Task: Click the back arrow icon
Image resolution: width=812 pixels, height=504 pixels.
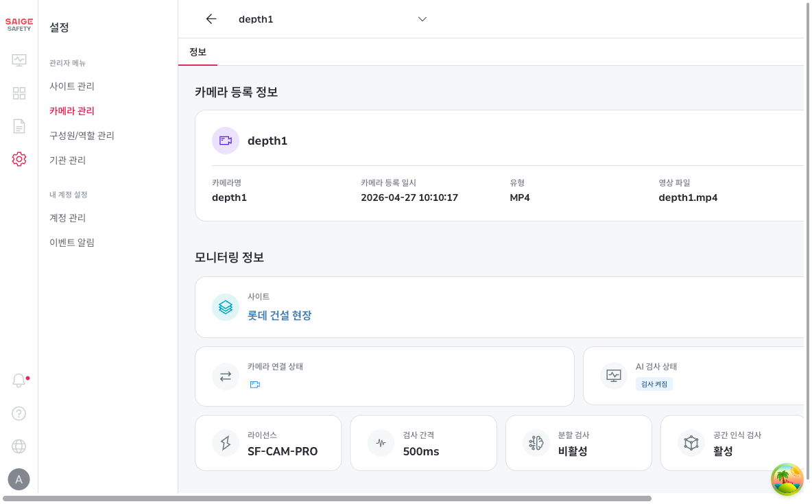Action: click(211, 19)
